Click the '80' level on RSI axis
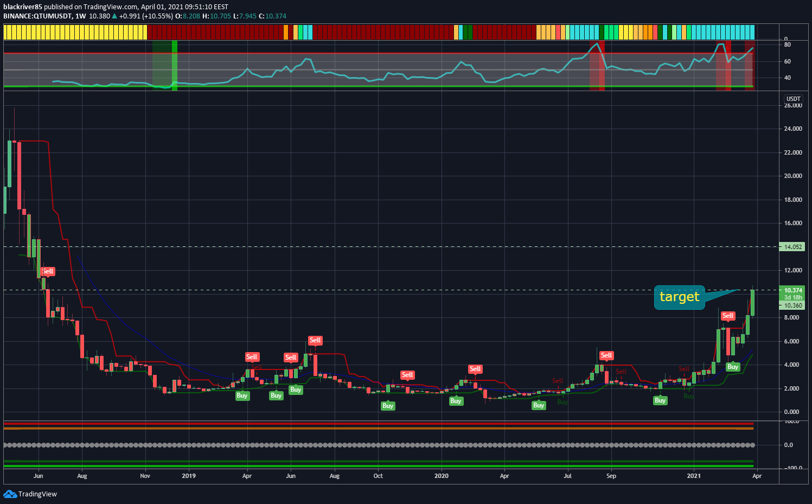Viewport: 812px width, 504px height. (788, 45)
